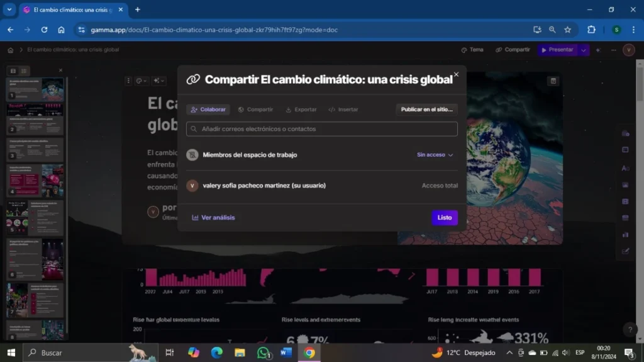The image size is (644, 362).
Task: Open the text Aa icon in right toolbar
Action: pos(626,168)
